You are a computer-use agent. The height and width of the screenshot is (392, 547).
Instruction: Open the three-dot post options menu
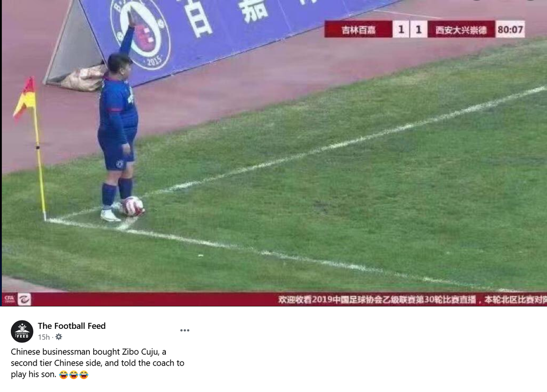184,330
